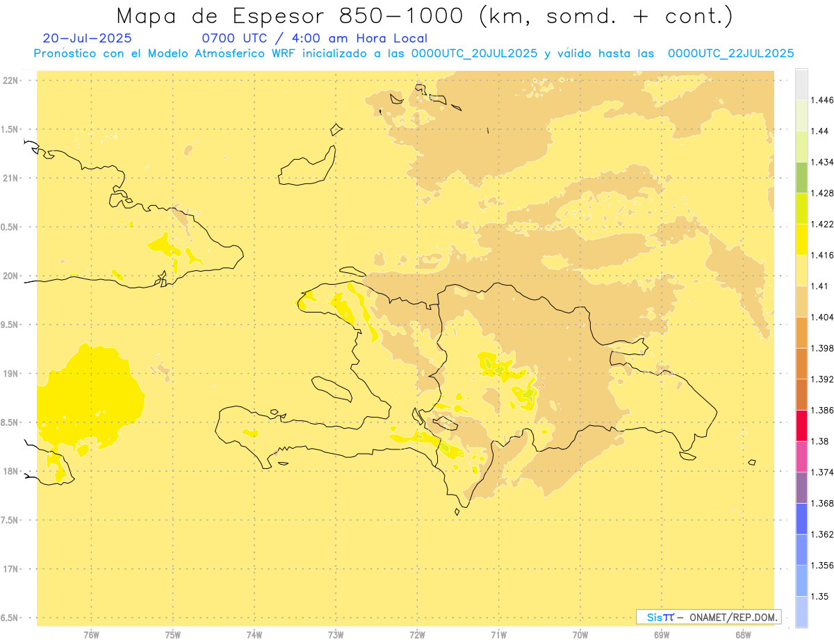Click the pale yellow legend swatch between 1.41 and 1.416
834x644 pixels.
[x=801, y=270]
